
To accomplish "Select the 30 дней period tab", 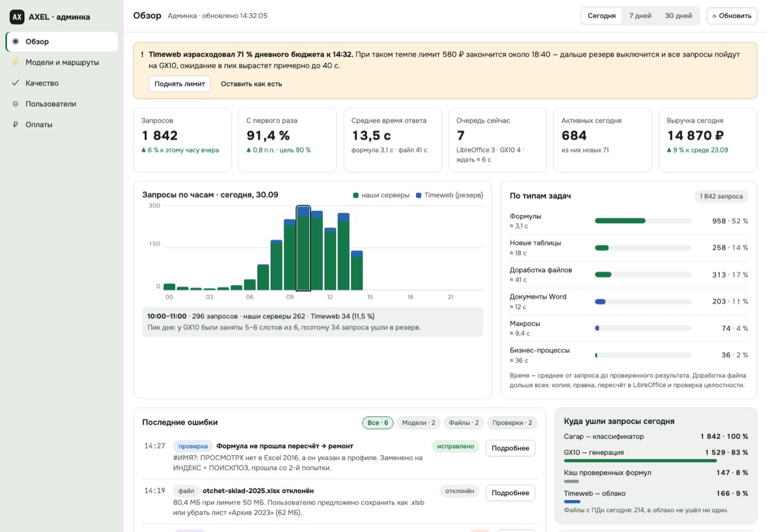I will pos(679,16).
